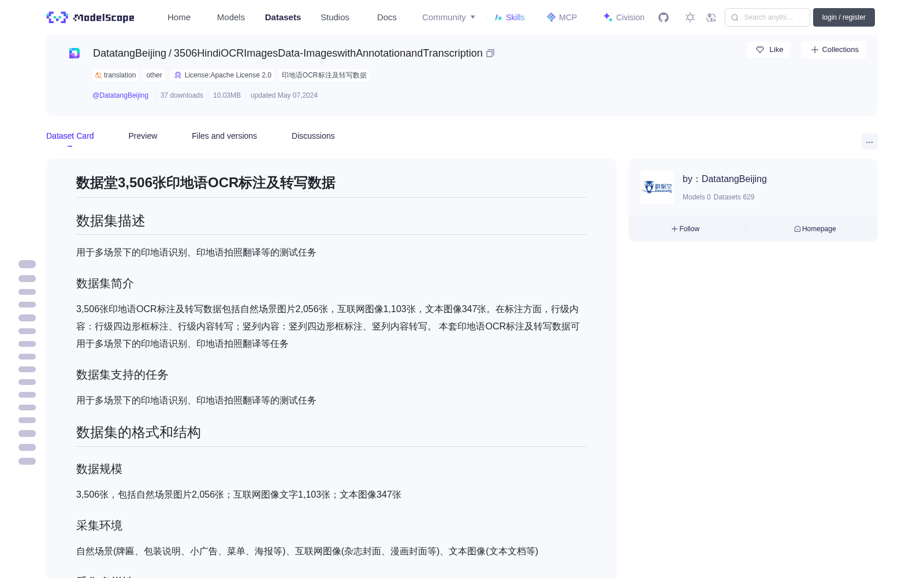Copy dataset name with the copy icon
The image size is (924, 578).
click(490, 53)
